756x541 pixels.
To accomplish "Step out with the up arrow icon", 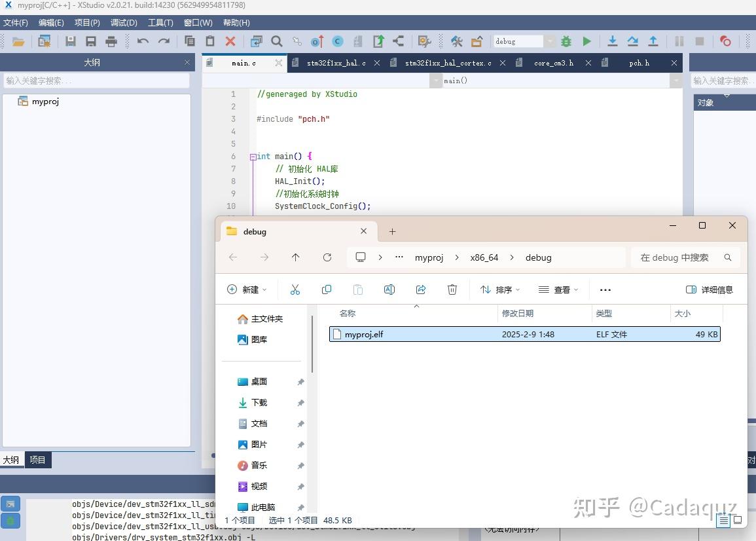I will tap(653, 41).
